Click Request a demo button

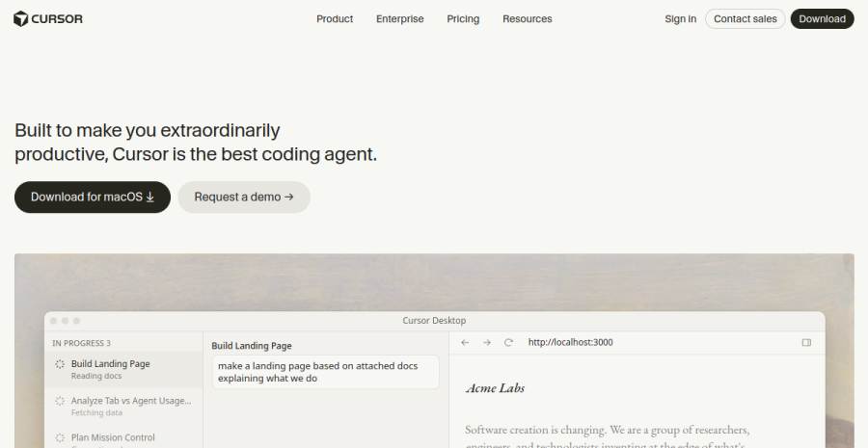tap(244, 197)
